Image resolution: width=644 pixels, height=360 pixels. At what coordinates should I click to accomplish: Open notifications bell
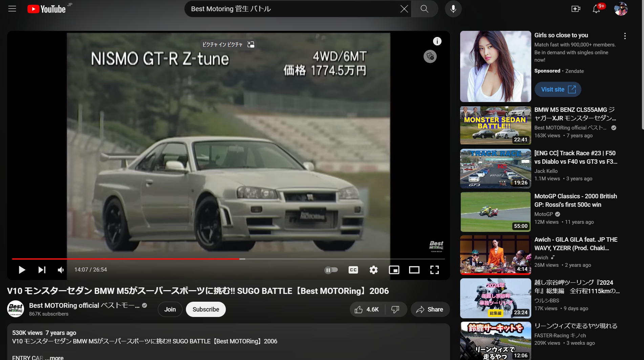pyautogui.click(x=596, y=9)
